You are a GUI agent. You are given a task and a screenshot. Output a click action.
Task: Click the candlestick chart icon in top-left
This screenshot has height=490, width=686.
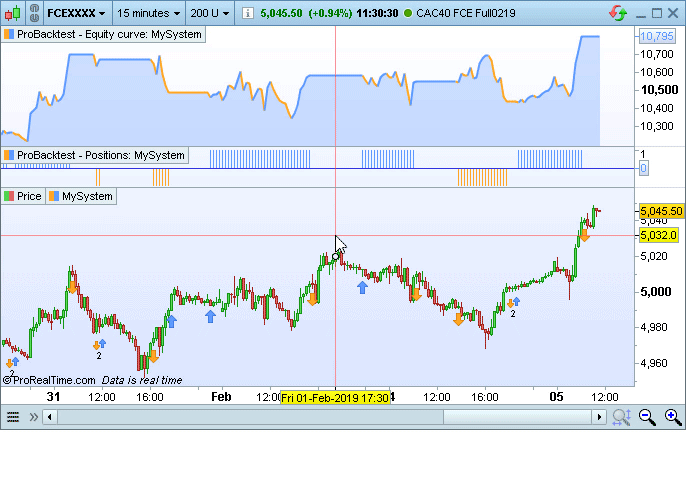pos(10,14)
